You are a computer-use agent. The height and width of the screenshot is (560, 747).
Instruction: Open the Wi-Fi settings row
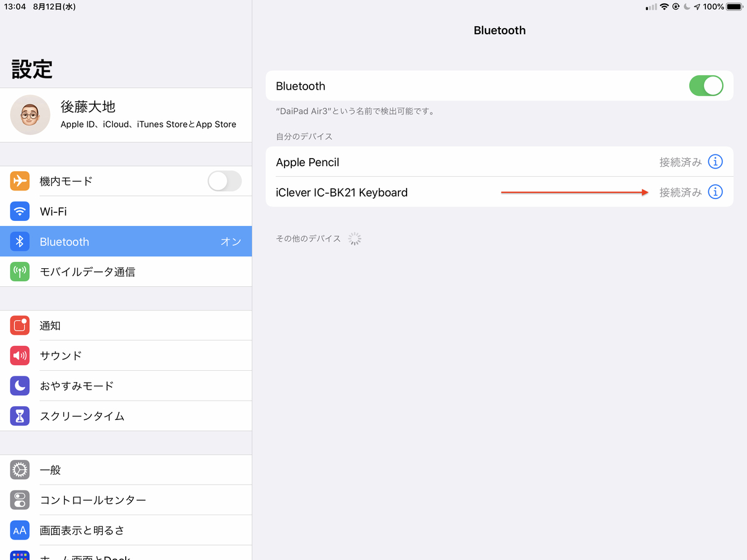[x=126, y=212]
